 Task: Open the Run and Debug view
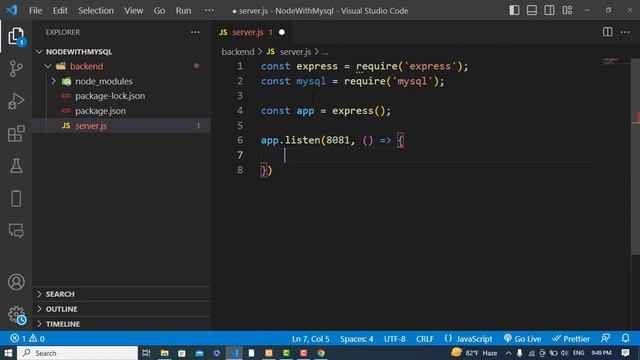[x=16, y=101]
